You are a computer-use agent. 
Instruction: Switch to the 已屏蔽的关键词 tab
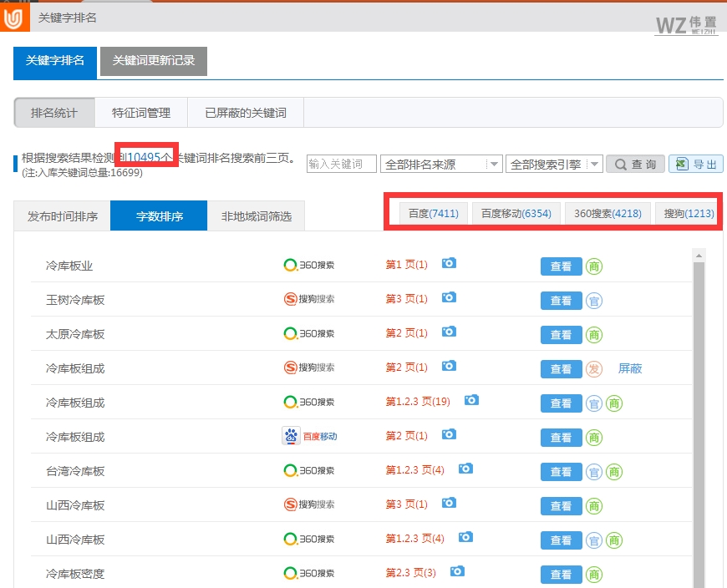coord(245,113)
